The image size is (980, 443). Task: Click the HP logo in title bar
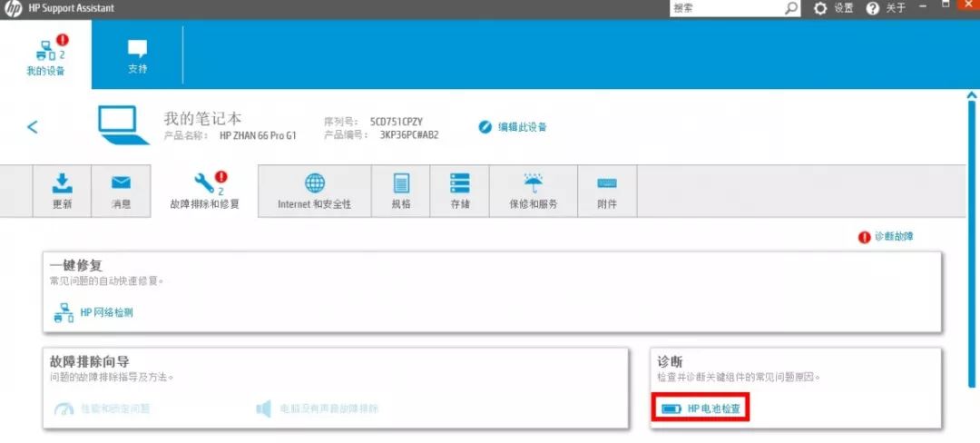(x=13, y=9)
